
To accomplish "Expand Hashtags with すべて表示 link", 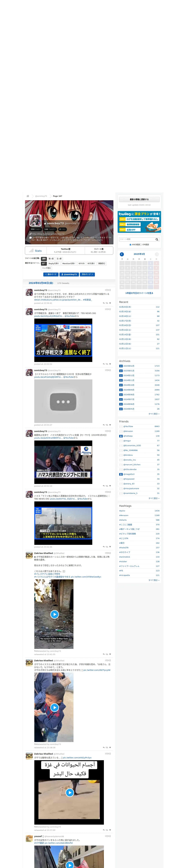I will [154, 580].
